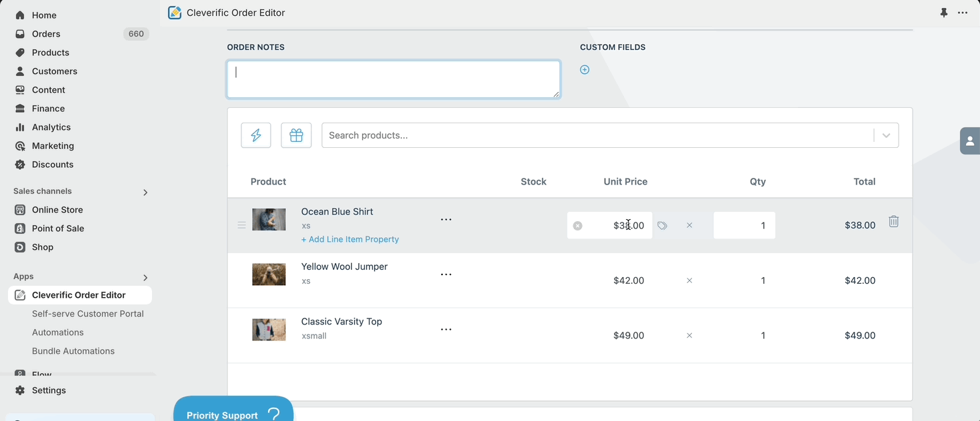Pin the Cleverific Order Editor app
The image size is (980, 421).
click(x=944, y=13)
